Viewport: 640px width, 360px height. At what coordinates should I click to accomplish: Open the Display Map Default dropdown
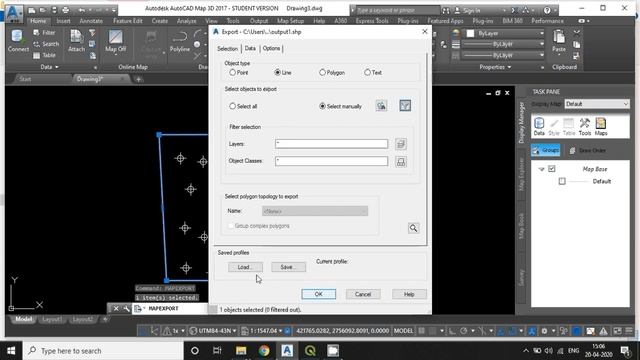(x=597, y=104)
